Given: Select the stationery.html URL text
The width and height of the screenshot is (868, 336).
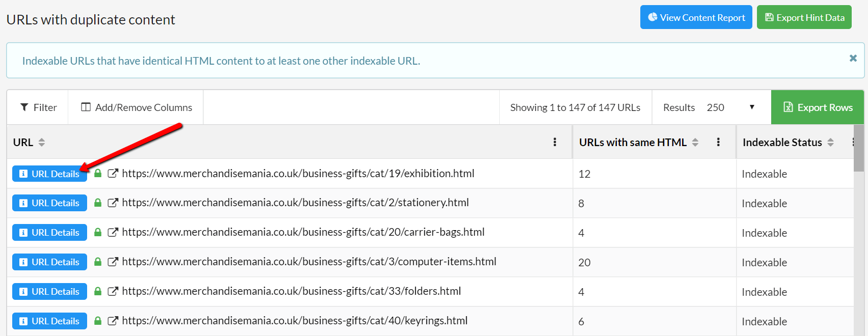Looking at the screenshot, I should (x=295, y=203).
